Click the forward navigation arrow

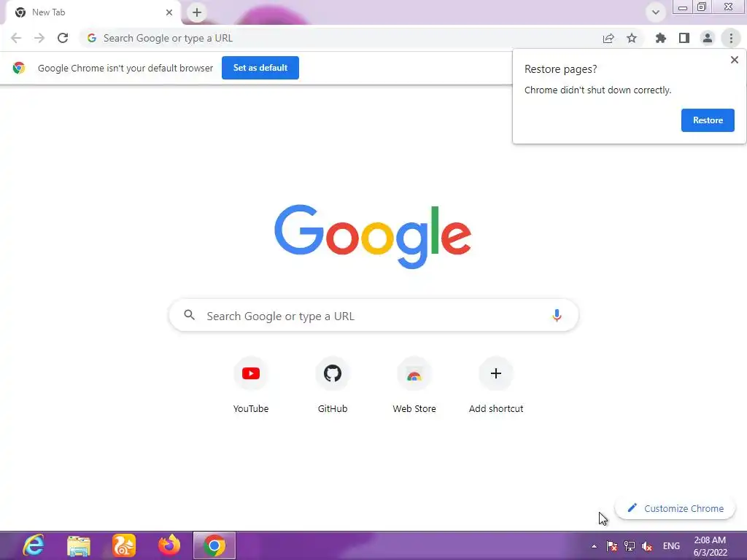tap(39, 38)
